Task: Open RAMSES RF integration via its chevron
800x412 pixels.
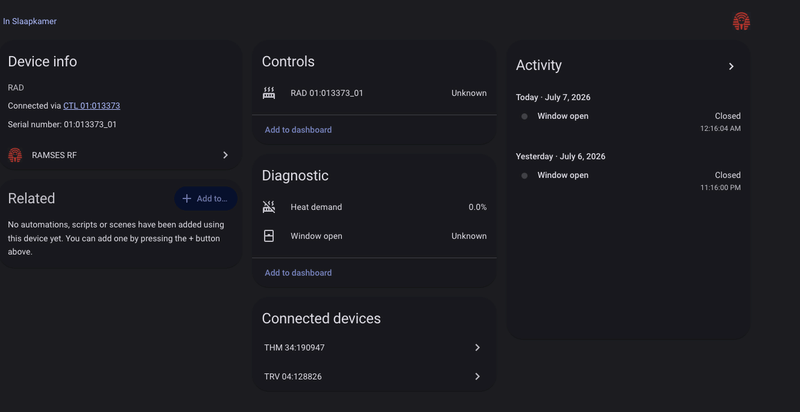Action: click(x=226, y=155)
